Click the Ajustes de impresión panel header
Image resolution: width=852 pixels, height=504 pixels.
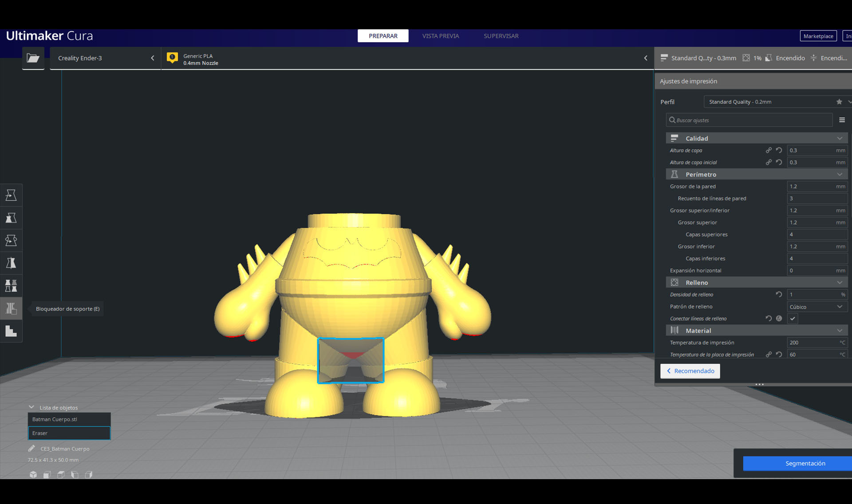(753, 81)
